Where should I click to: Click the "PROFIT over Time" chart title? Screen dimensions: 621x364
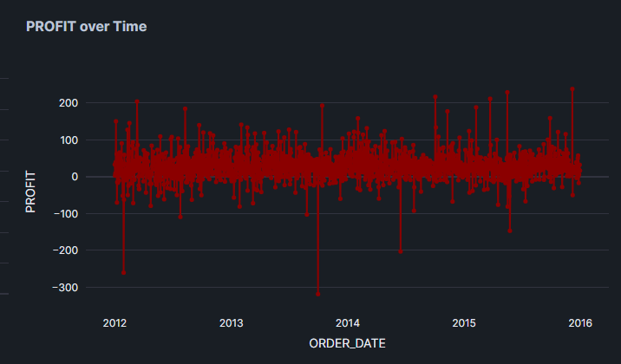coord(87,27)
